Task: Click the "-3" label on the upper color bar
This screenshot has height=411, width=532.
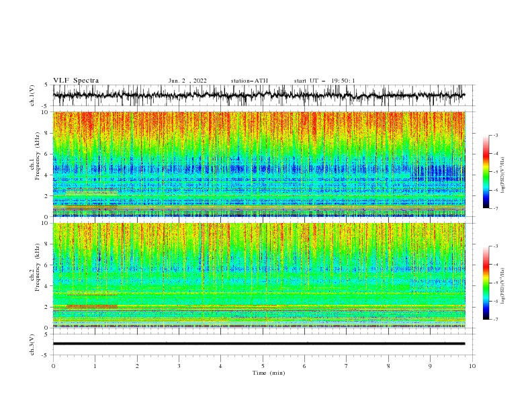Action: pyautogui.click(x=496, y=135)
